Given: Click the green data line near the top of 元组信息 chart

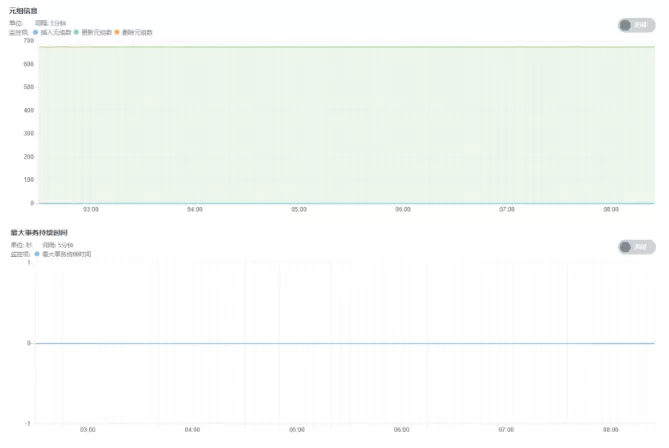Looking at the screenshot, I should click(x=340, y=47).
